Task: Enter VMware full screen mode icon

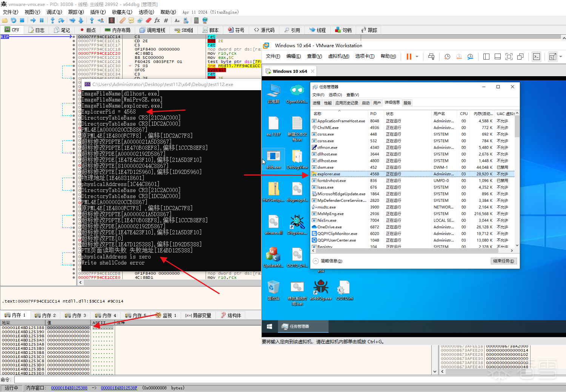Action: click(x=509, y=57)
